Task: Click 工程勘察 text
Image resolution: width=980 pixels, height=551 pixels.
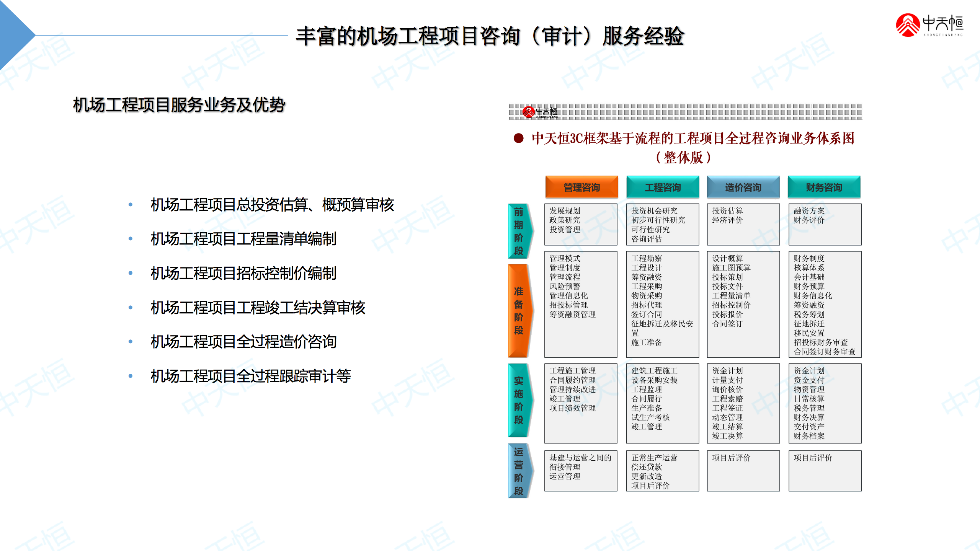Action: pos(647,258)
